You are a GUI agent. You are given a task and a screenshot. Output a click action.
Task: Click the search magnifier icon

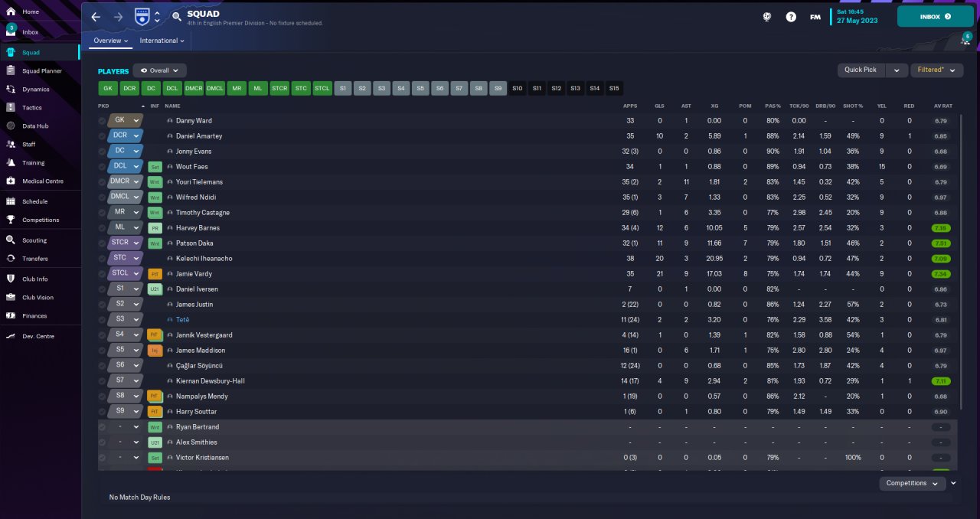click(177, 16)
